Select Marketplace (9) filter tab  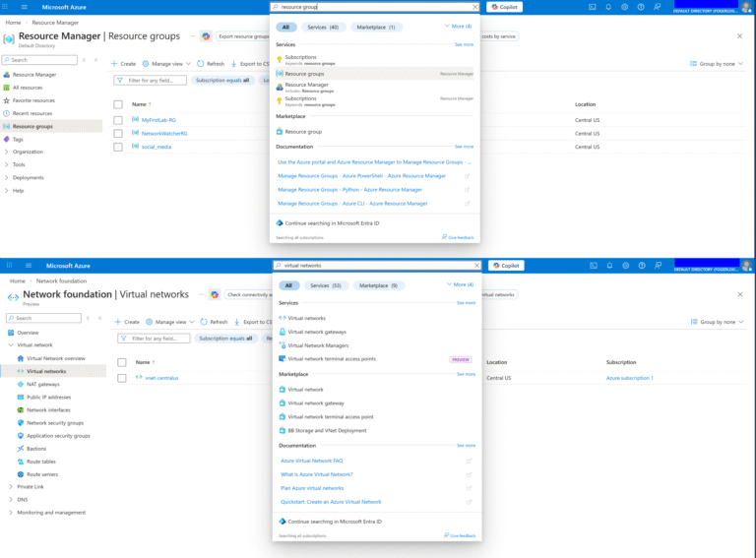point(378,285)
